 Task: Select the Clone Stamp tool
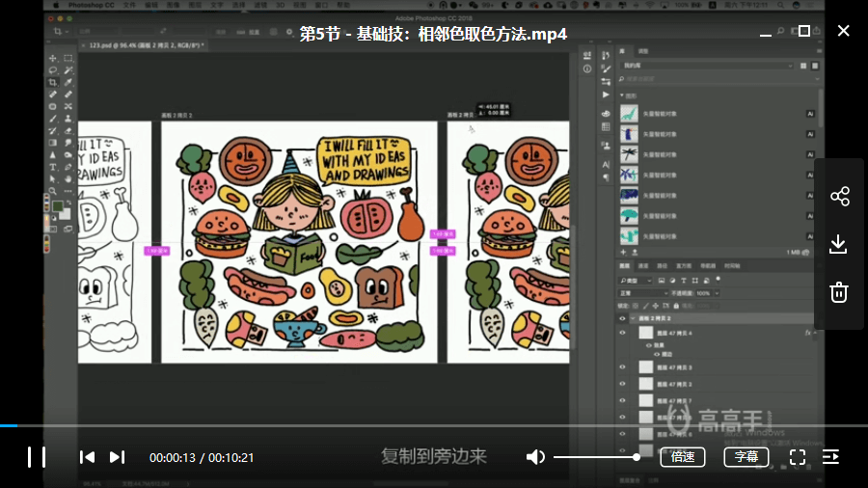pyautogui.click(x=68, y=119)
